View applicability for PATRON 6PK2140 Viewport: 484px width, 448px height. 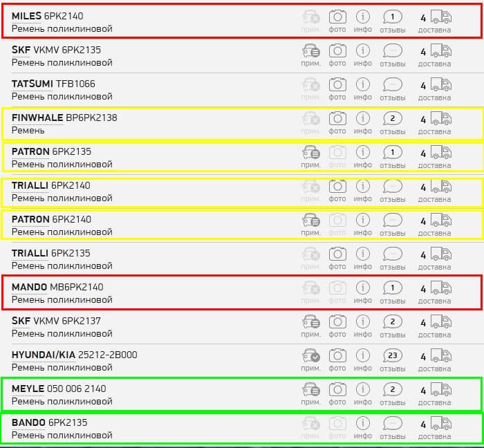311,223
